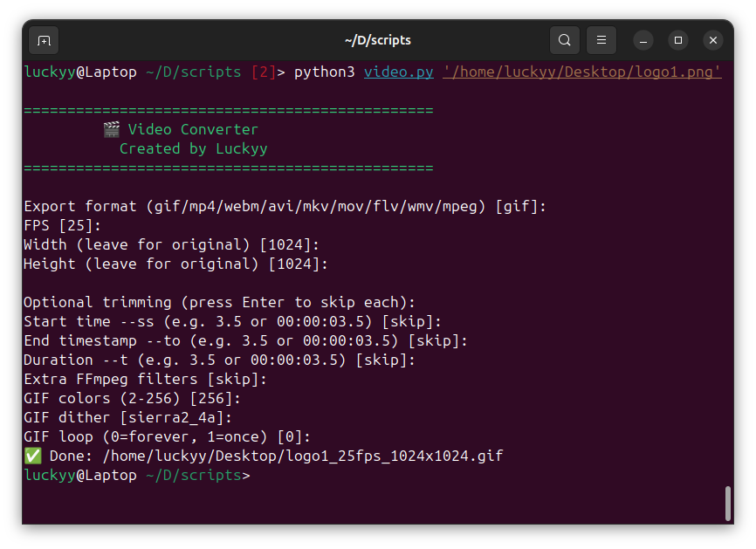Place cursor at the shell prompt

pos(258,474)
